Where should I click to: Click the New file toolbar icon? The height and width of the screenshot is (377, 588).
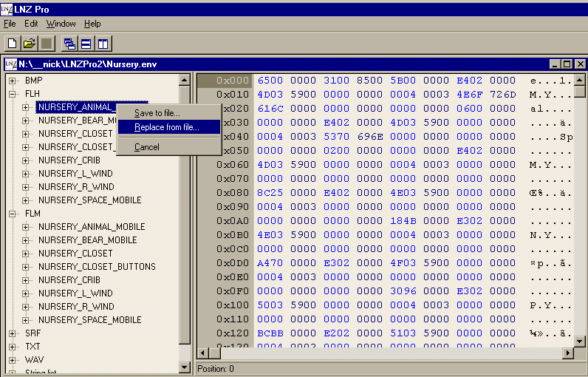(x=12, y=44)
